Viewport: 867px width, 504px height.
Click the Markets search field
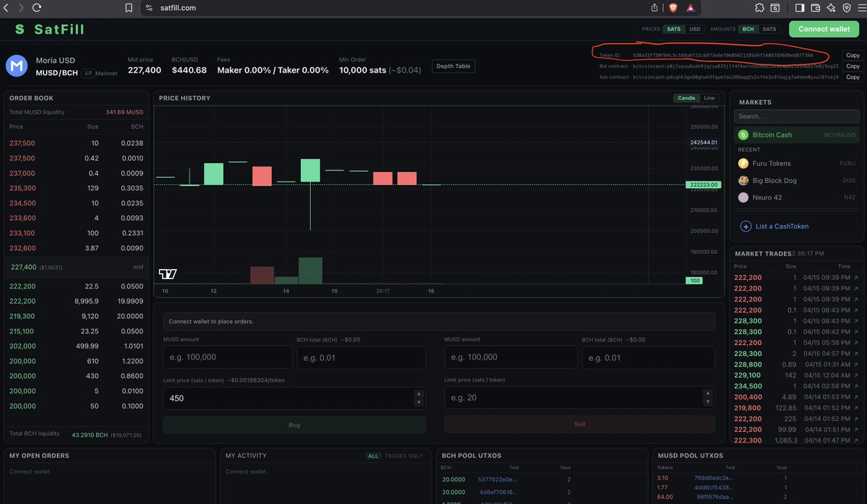pos(795,115)
